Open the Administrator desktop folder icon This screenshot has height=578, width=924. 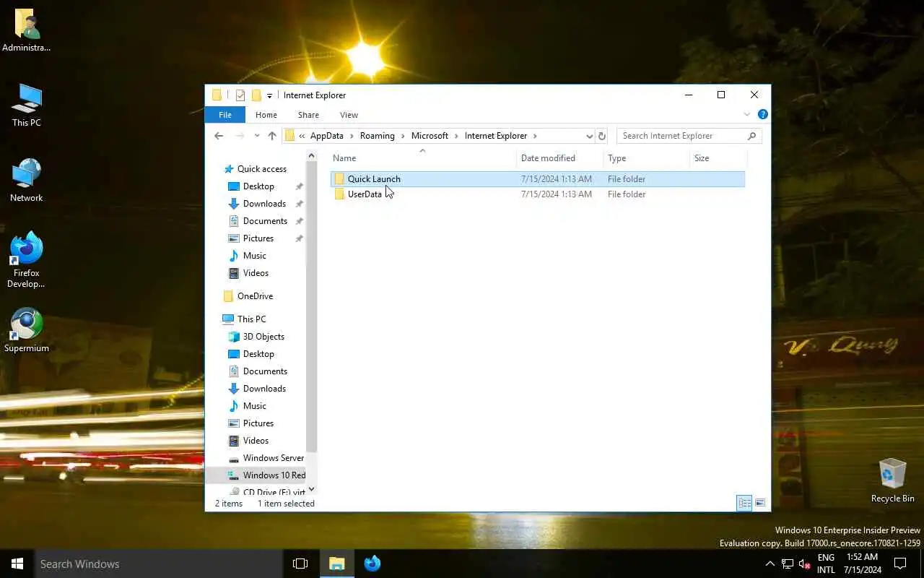(x=27, y=30)
